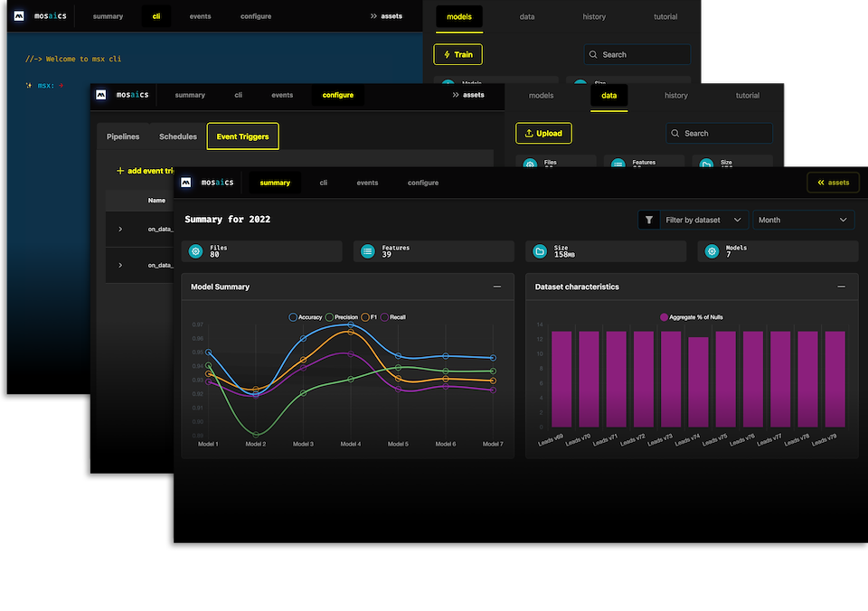Expand the first on_data event trigger row
Image resolution: width=868 pixels, height=611 pixels.
click(120, 230)
